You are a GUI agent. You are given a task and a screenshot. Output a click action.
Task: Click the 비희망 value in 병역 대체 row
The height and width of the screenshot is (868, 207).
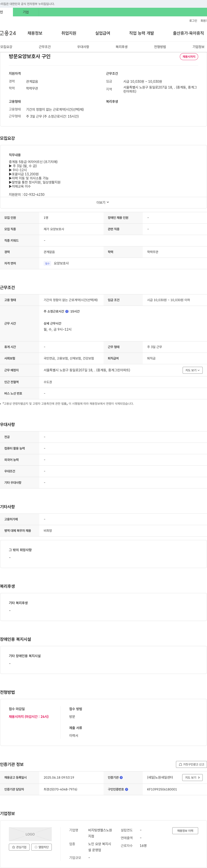(48, 531)
